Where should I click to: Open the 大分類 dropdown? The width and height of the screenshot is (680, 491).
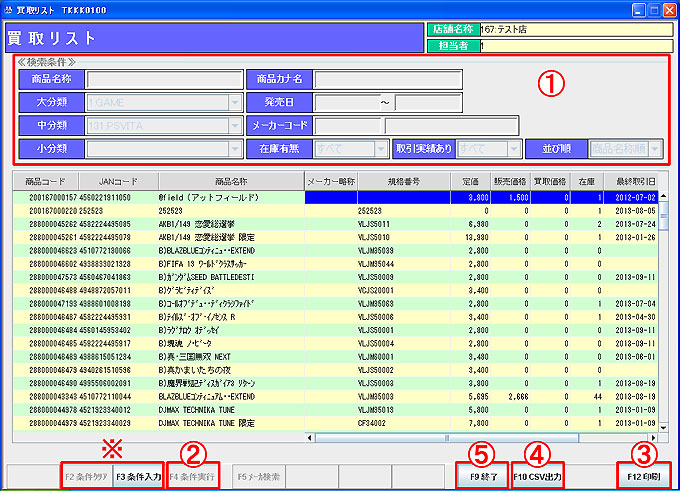click(x=235, y=102)
